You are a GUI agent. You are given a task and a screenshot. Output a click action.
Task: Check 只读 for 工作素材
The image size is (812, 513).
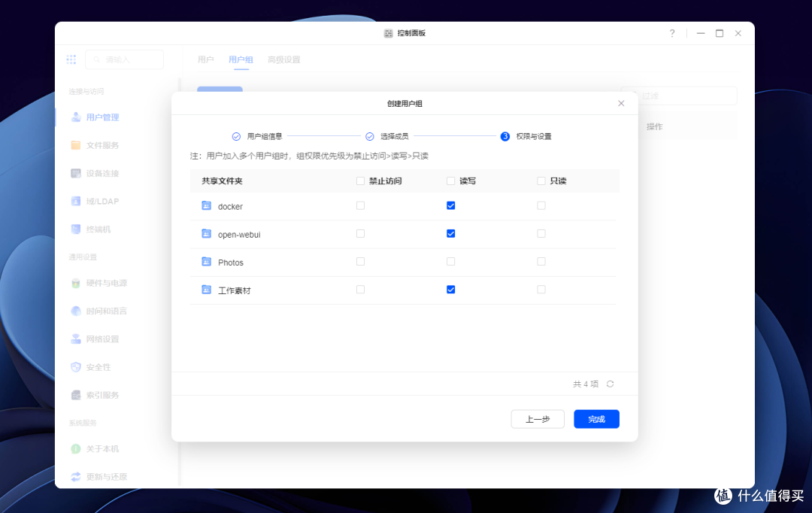click(541, 290)
